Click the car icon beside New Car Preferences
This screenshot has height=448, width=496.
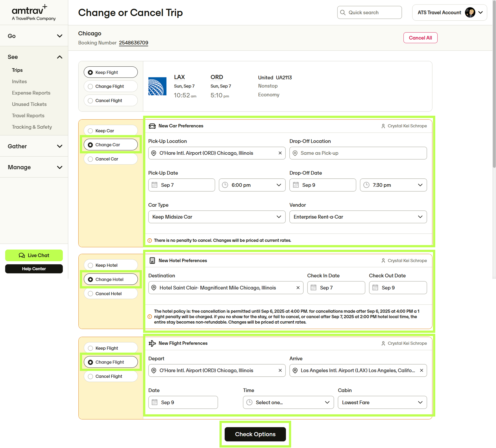pos(152,126)
